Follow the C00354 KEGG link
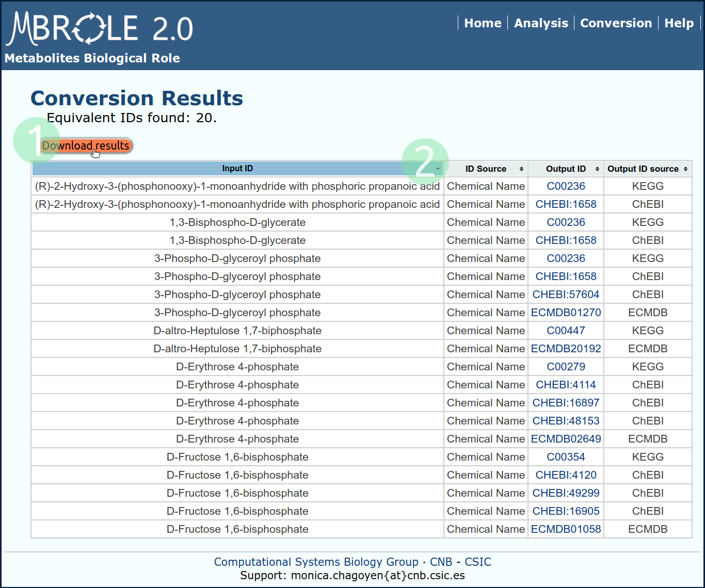Viewport: 705px width, 588px height. (x=566, y=457)
